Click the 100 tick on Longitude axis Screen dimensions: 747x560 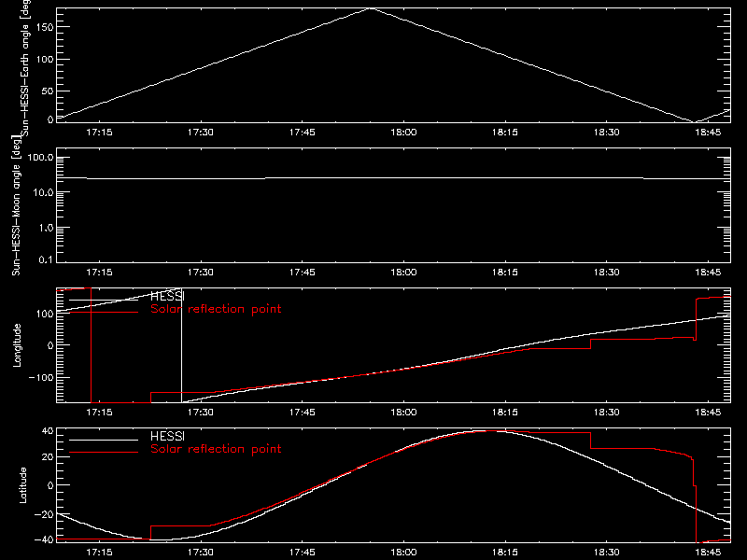pyautogui.click(x=45, y=314)
